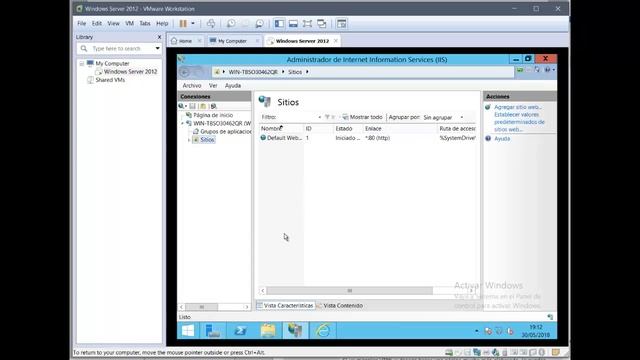Open the VM menu
Screen dimensions: 640x360
(x=129, y=24)
